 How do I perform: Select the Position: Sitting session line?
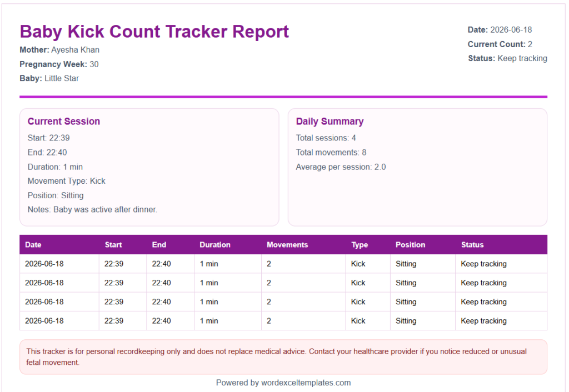[x=56, y=195]
